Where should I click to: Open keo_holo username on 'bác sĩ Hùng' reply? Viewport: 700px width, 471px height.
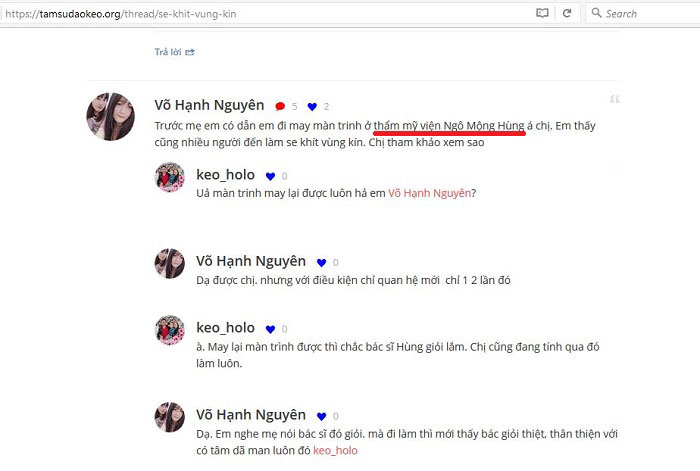pos(225,328)
